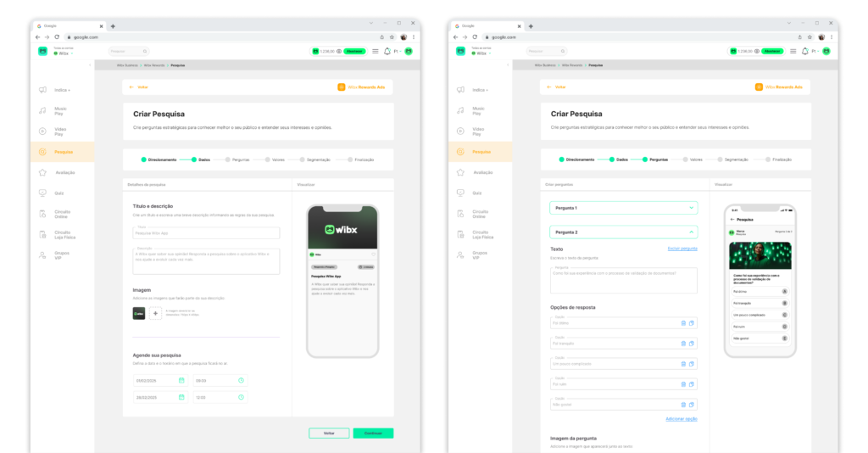Open Circuito Loja Física icon in left window

(42, 234)
